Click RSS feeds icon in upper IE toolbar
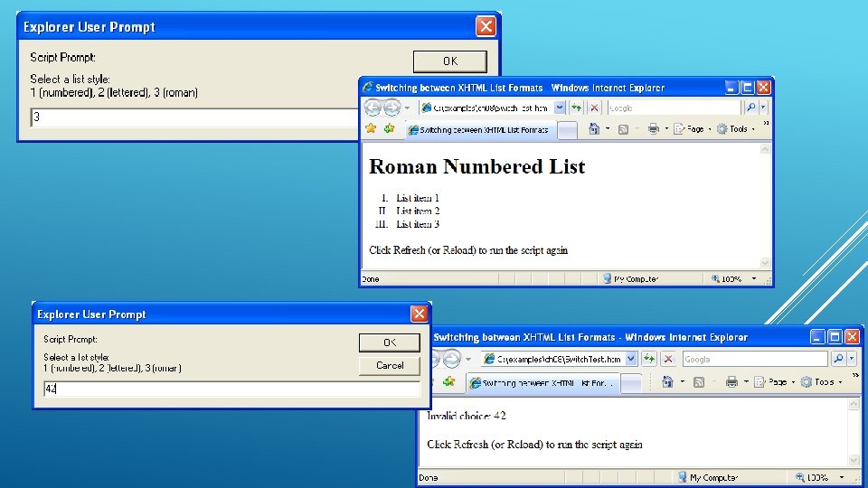Image resolution: width=868 pixels, height=488 pixels. pos(623,129)
